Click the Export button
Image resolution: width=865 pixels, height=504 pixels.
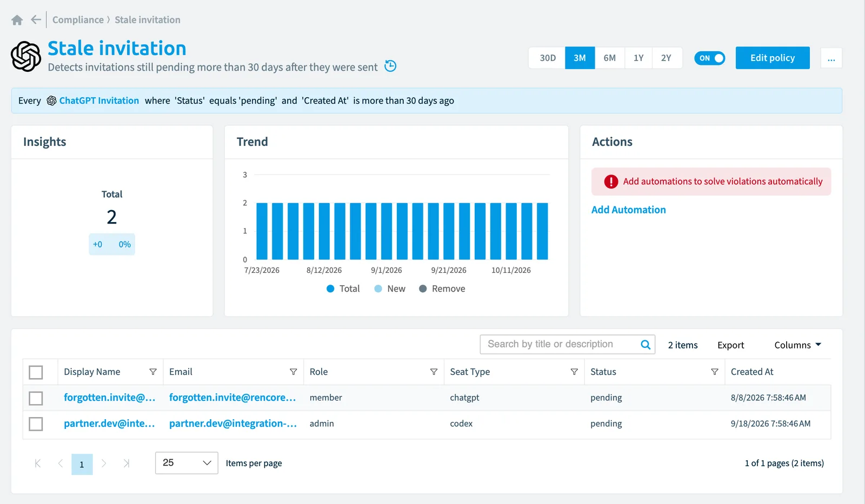[x=731, y=345]
